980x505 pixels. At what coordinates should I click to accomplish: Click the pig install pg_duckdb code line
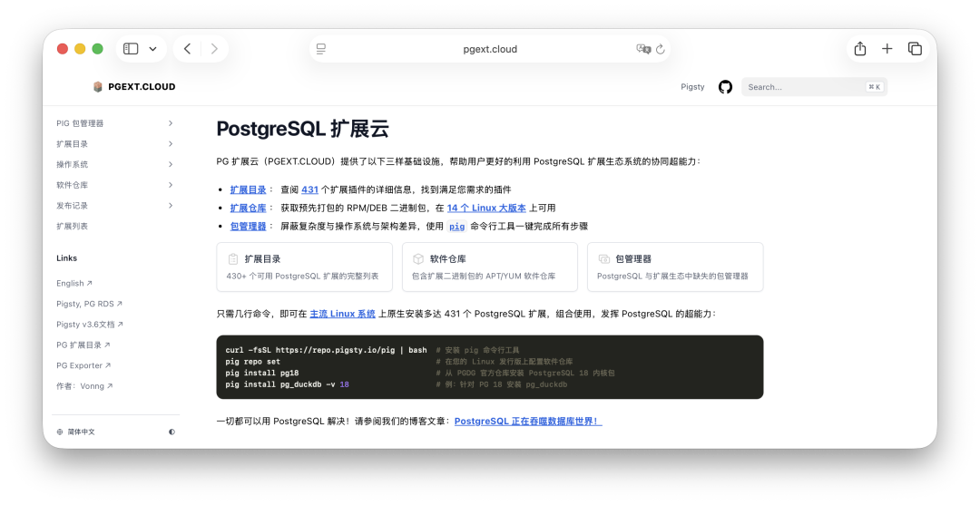[288, 384]
